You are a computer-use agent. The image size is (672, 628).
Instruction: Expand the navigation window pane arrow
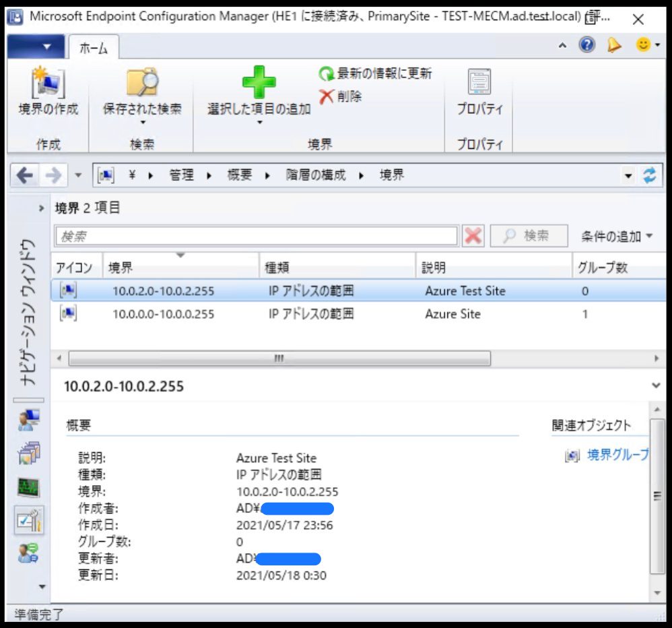[x=42, y=208]
